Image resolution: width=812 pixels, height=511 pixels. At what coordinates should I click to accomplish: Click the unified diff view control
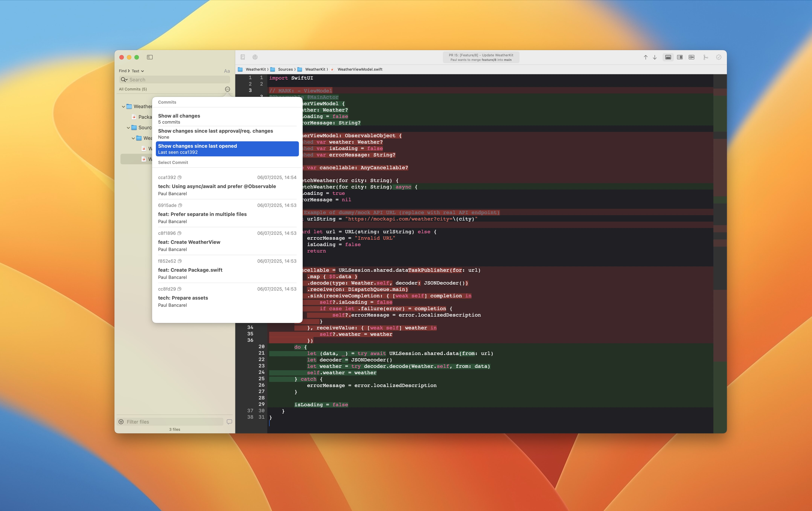pyautogui.click(x=668, y=57)
